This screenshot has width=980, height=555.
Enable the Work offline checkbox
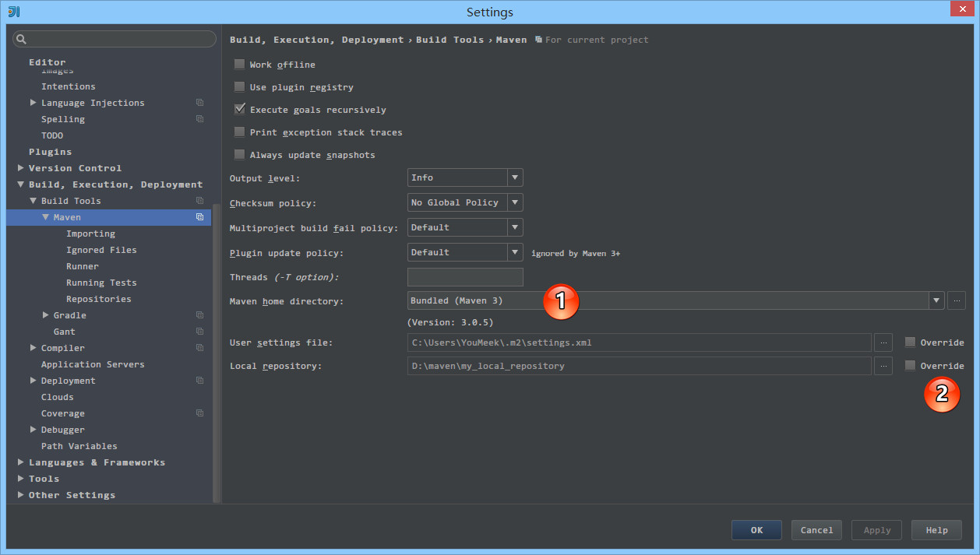click(239, 65)
